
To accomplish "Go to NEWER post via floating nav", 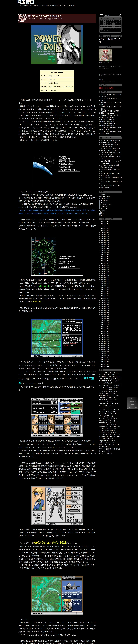I will click(x=133, y=402).
